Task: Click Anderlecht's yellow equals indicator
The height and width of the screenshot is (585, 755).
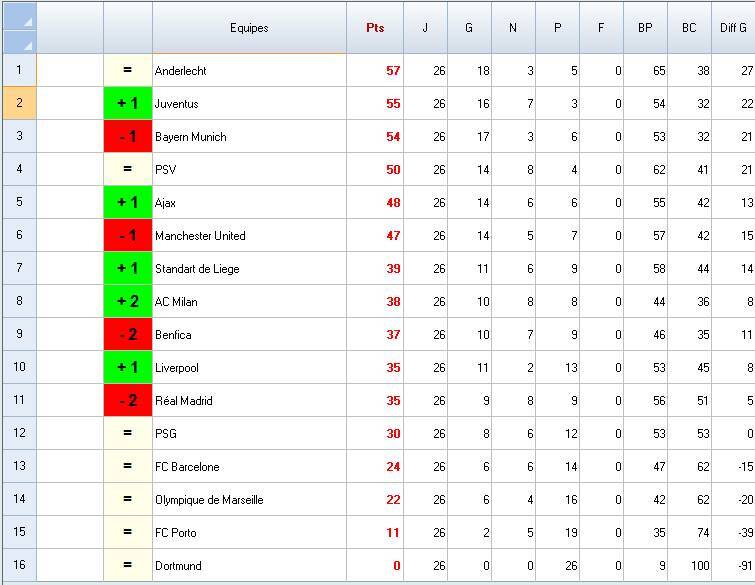Action: click(x=128, y=71)
